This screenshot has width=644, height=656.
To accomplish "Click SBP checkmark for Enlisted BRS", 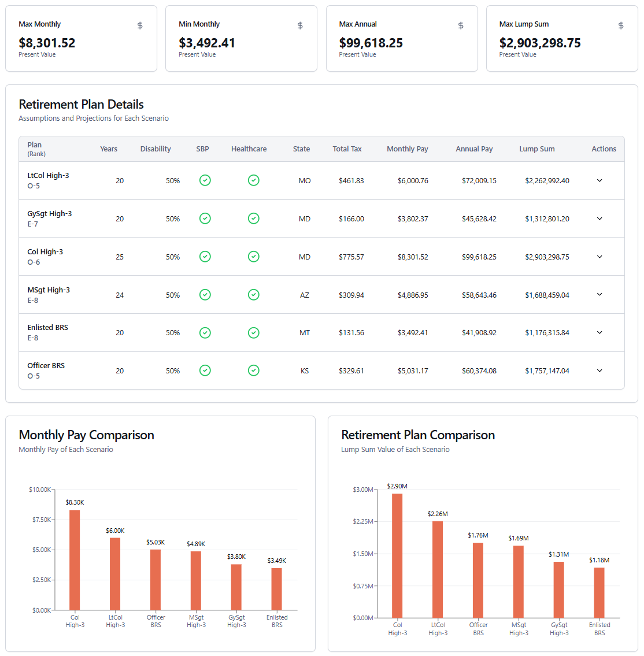I will click(205, 332).
